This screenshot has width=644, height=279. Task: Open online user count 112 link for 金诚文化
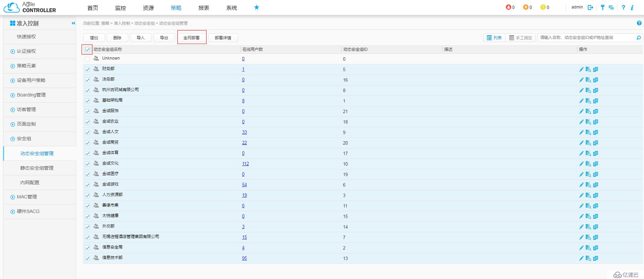[245, 164]
